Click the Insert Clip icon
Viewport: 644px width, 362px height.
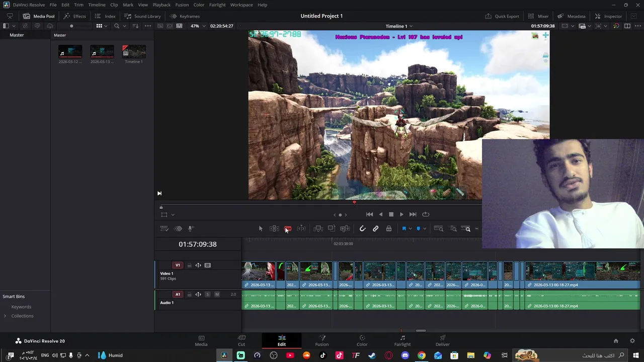coord(318,229)
